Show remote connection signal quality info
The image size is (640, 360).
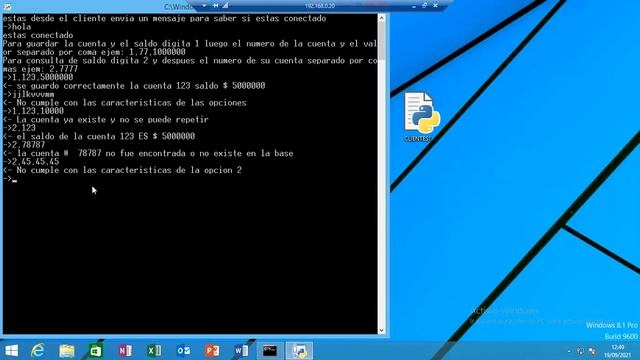tap(225, 6)
